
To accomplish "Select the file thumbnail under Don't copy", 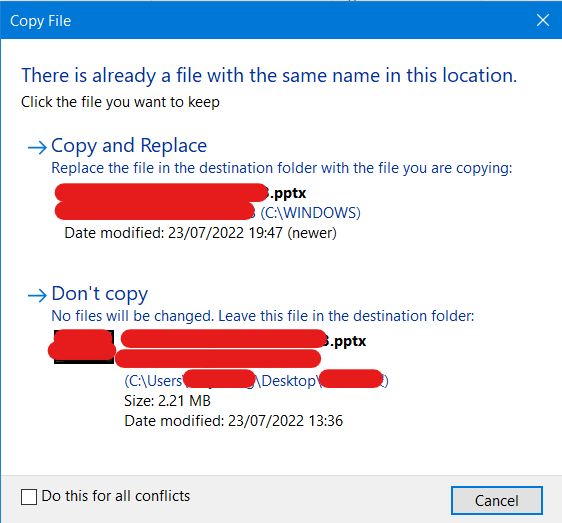I will (84, 347).
